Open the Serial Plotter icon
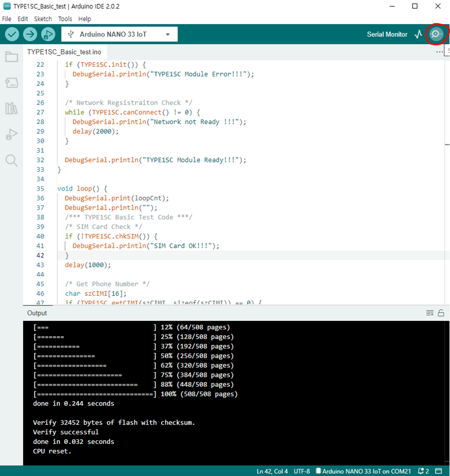The height and width of the screenshot is (476, 450). [418, 34]
